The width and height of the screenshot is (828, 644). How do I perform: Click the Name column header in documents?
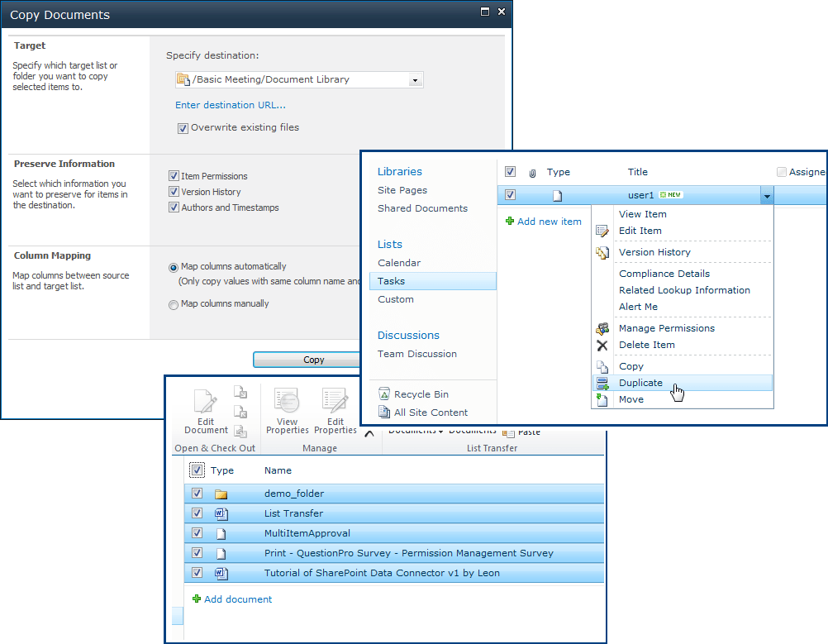click(x=278, y=470)
